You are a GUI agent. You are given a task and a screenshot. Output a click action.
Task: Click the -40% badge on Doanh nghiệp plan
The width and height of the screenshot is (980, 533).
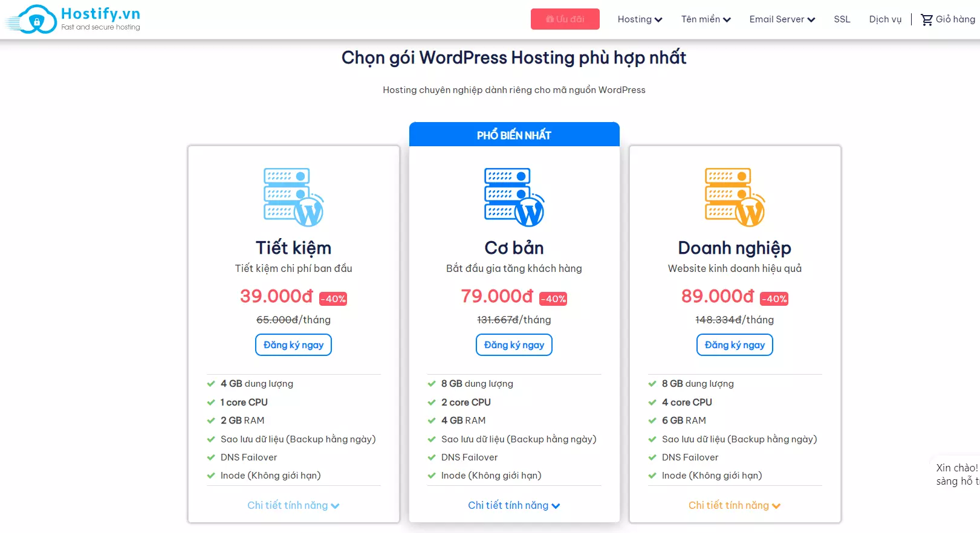[774, 299]
